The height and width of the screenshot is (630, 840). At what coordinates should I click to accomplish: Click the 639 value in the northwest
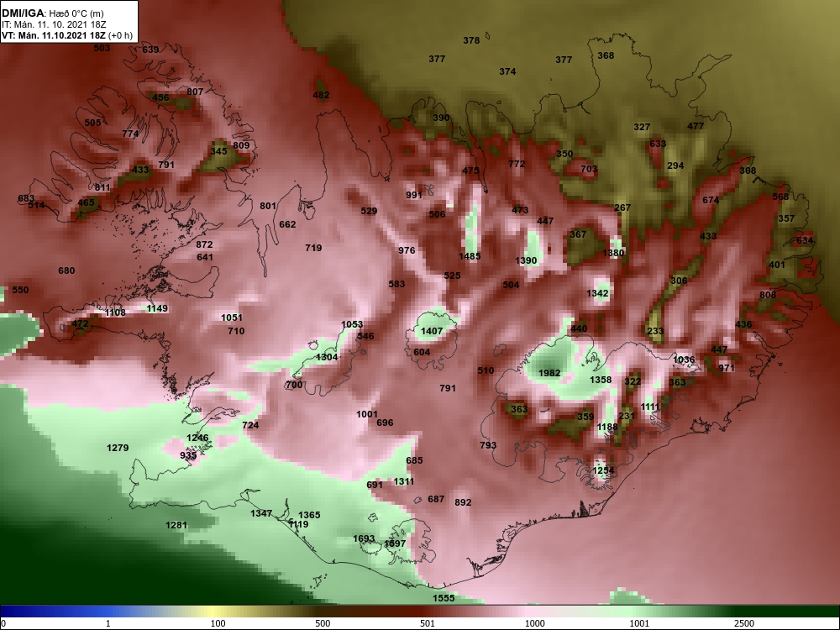pyautogui.click(x=150, y=50)
